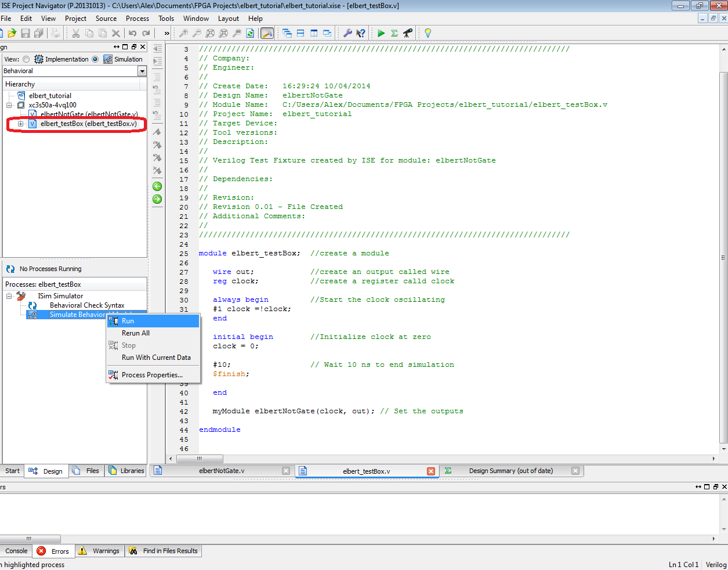The width and height of the screenshot is (728, 570).
Task: Click the light bulb tips icon
Action: [428, 33]
